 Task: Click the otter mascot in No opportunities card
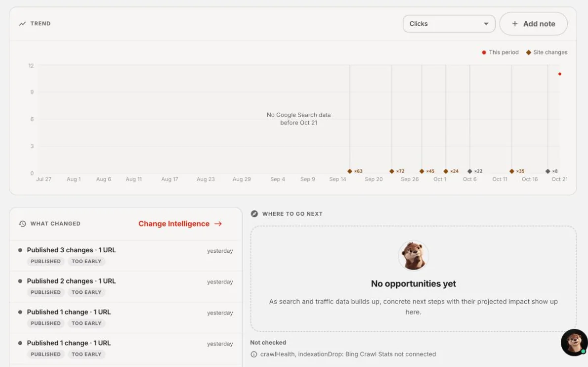click(x=413, y=256)
